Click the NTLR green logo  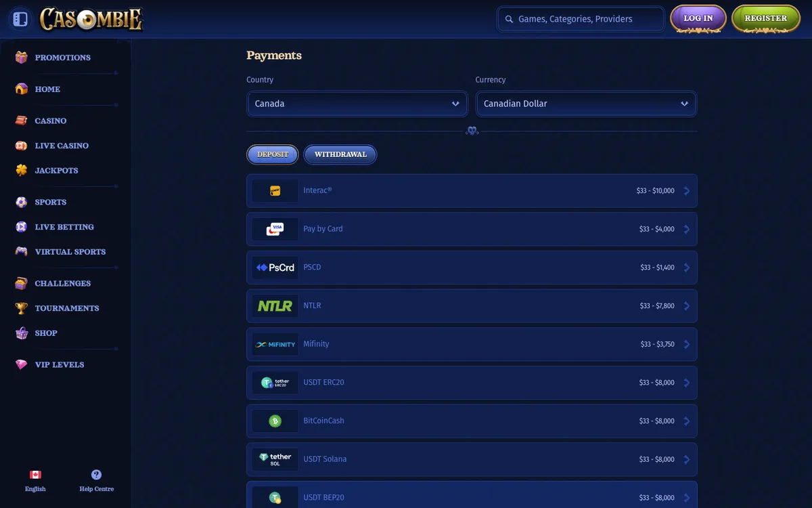pos(275,306)
